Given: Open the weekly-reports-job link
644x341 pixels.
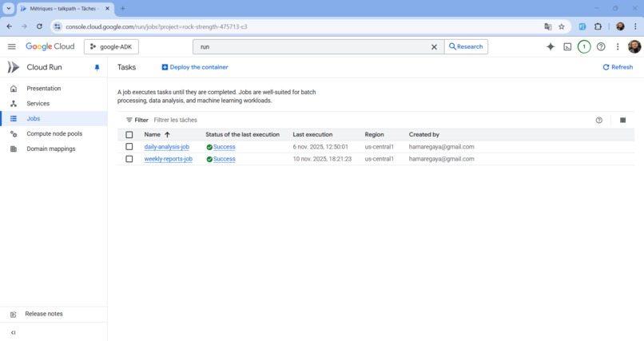Looking at the screenshot, I should pos(169,159).
